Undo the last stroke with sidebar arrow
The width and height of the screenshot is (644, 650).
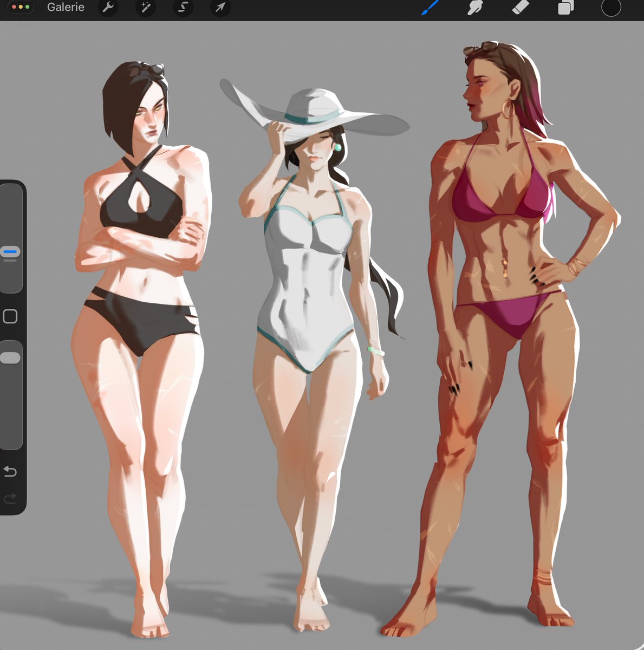(x=10, y=471)
